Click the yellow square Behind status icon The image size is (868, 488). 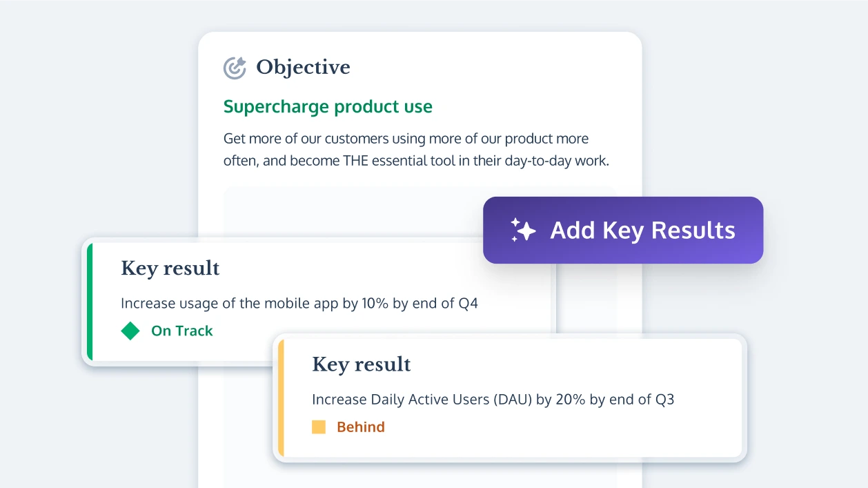tap(319, 427)
